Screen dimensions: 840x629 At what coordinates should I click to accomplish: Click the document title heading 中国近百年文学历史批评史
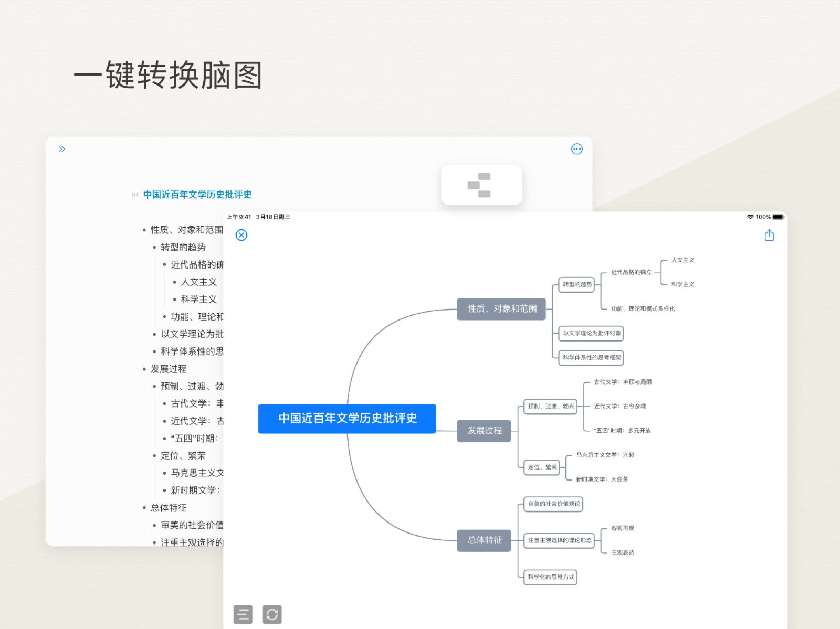tap(197, 195)
